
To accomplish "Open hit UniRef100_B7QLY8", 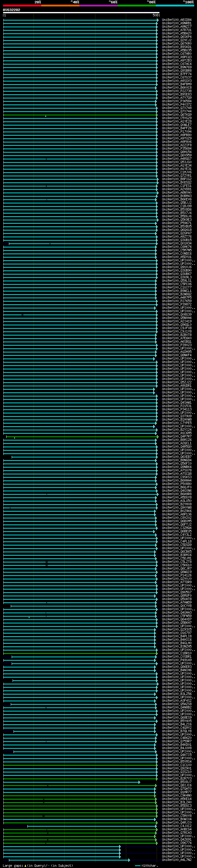I will click(177, 731).
